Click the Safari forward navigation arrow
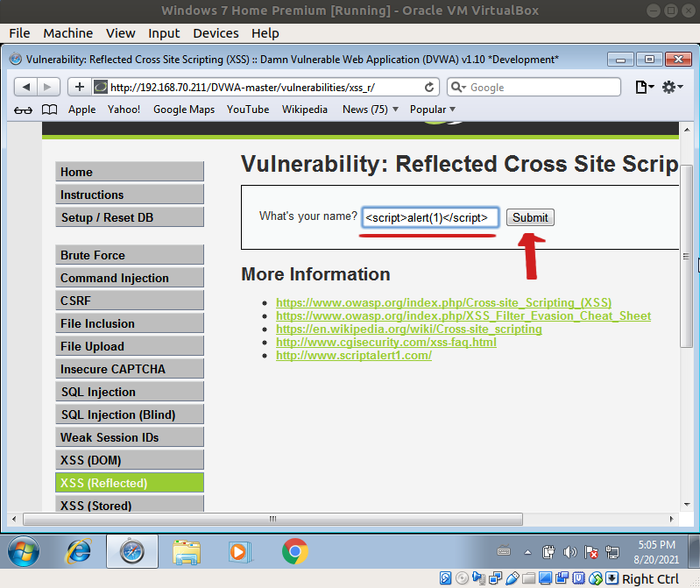 [x=48, y=87]
